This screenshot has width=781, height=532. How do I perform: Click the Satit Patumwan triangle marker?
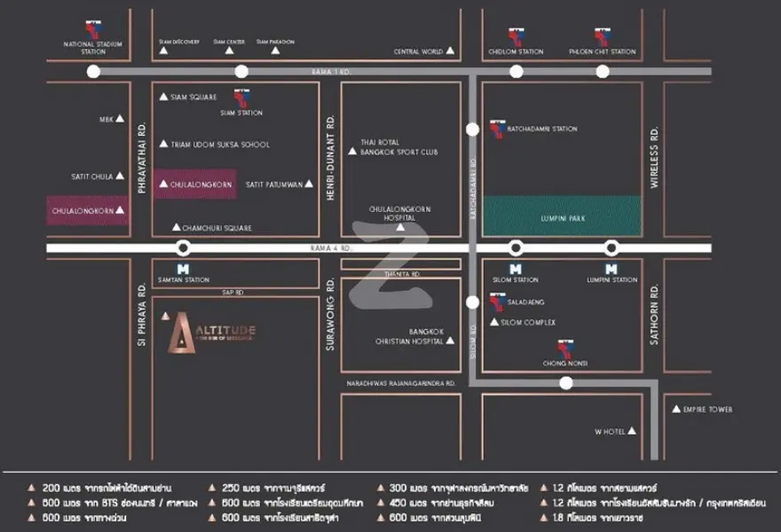(x=309, y=184)
